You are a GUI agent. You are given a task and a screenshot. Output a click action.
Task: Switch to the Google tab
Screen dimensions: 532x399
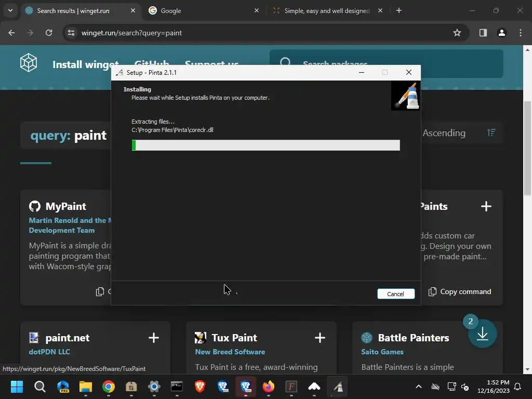pyautogui.click(x=203, y=10)
